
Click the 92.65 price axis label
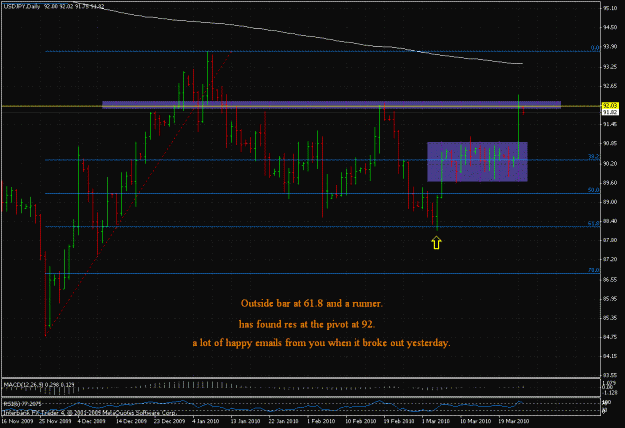[x=610, y=86]
